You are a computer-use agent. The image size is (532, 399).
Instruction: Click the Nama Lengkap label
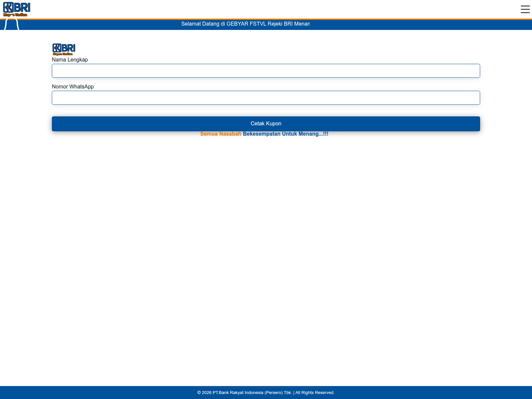70,60
